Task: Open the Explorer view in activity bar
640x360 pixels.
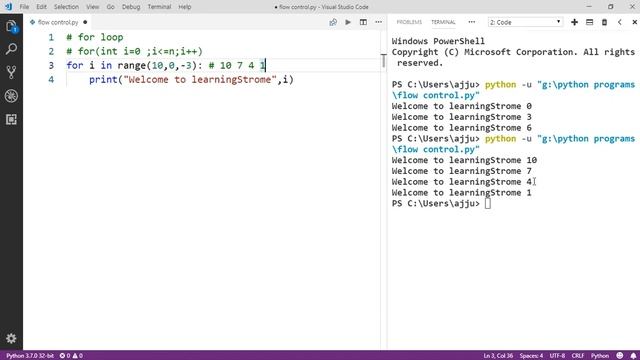Action: [x=11, y=27]
